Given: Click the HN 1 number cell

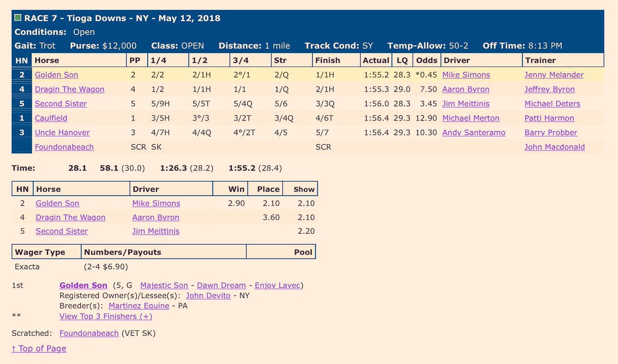Looking at the screenshot, I should coord(22,118).
